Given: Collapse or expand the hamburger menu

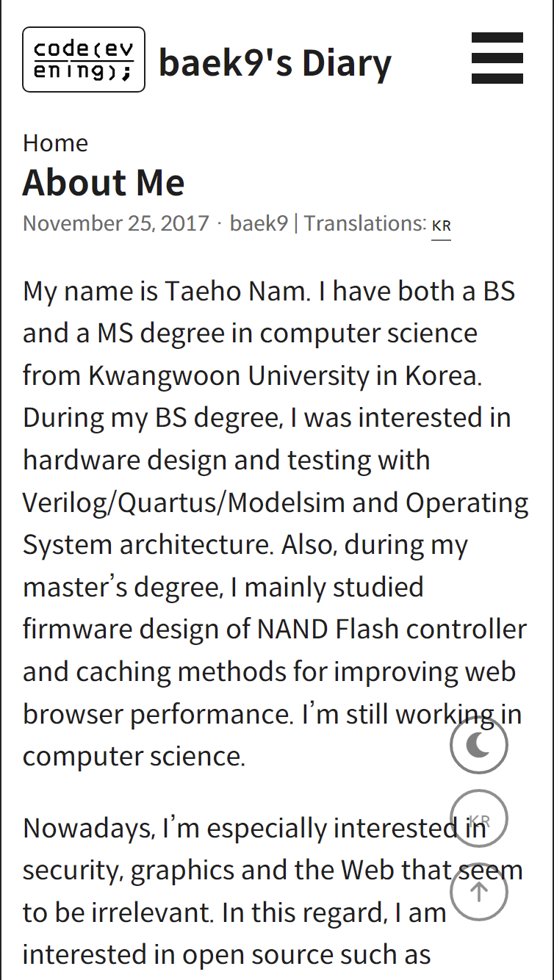Looking at the screenshot, I should 497,59.
